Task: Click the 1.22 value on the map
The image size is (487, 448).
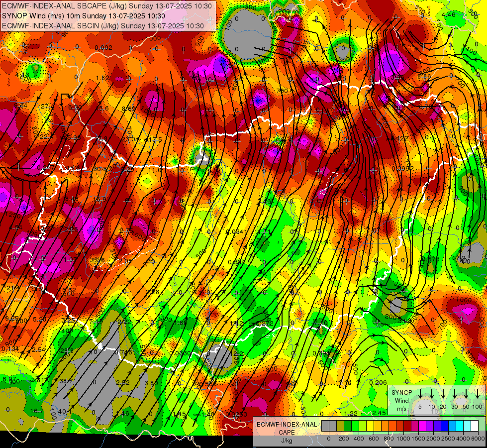Action: [x=351, y=413]
